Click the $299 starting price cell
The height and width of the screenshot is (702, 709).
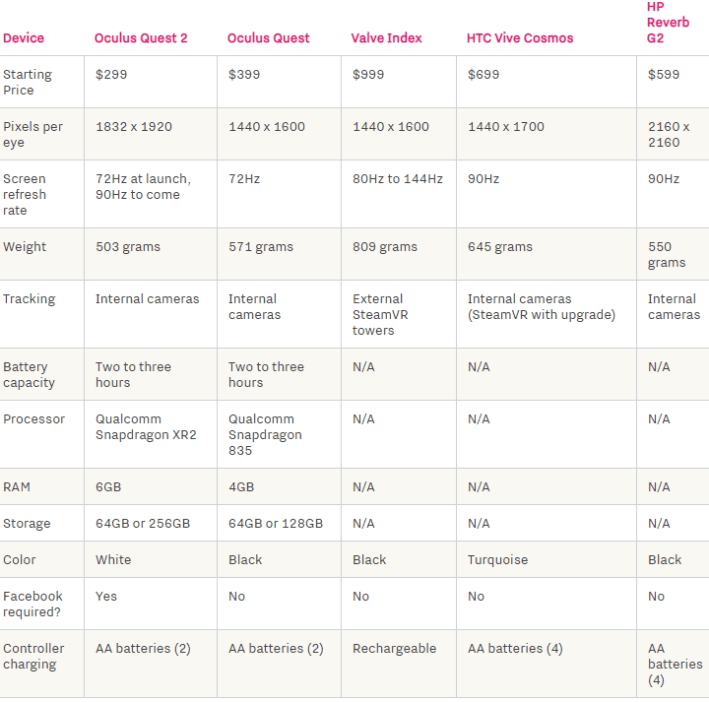111,75
